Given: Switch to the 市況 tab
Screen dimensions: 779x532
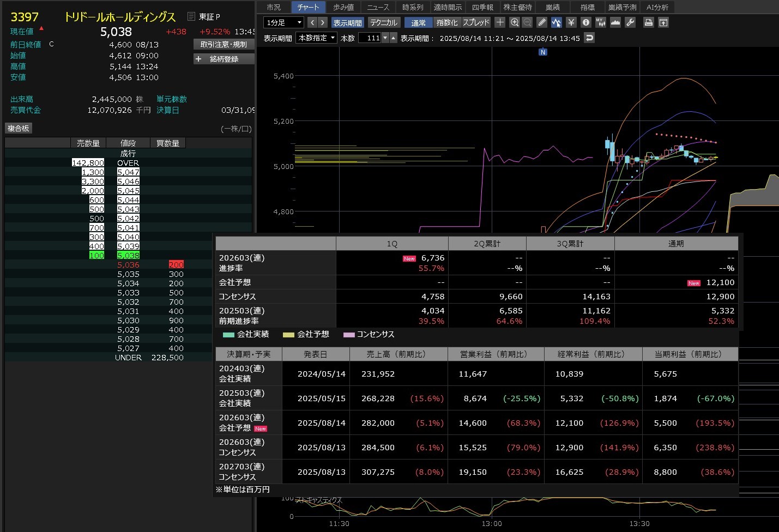Looking at the screenshot, I should [x=274, y=7].
